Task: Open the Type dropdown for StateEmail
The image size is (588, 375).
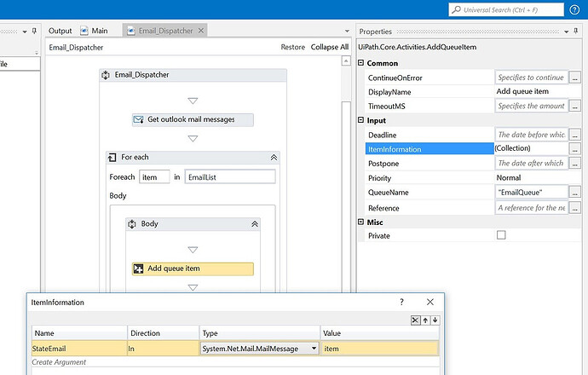Action: [314, 349]
